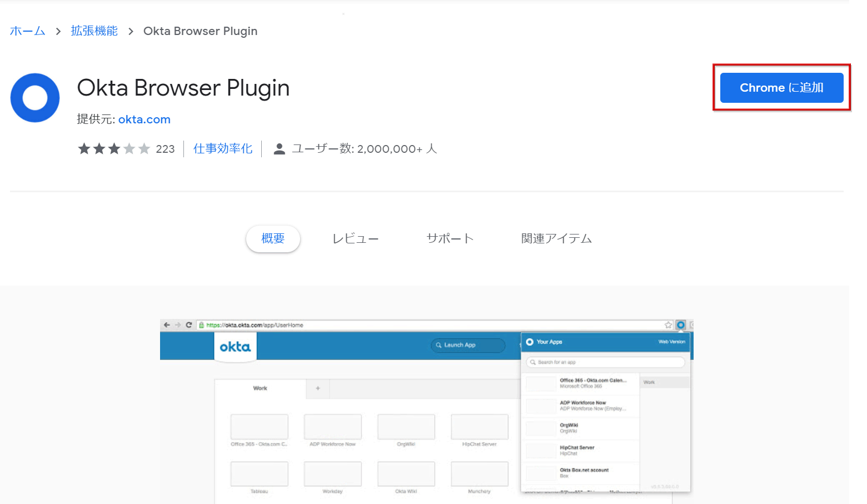The height and width of the screenshot is (504, 867).
Task: Click the reload icon in the preview screenshot
Action: [189, 325]
